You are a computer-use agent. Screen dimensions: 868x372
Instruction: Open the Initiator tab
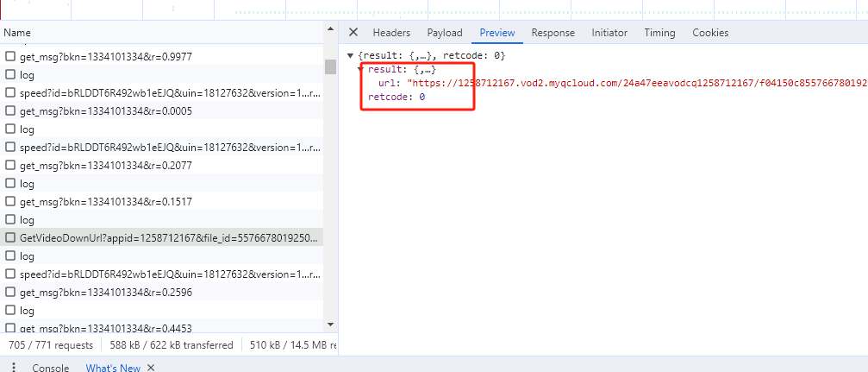(x=609, y=33)
